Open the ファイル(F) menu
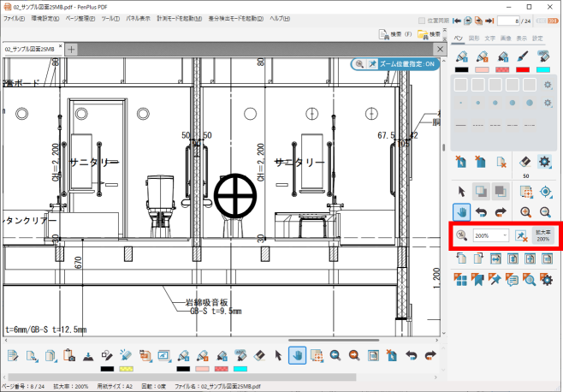The width and height of the screenshot is (563, 392). pos(14,17)
